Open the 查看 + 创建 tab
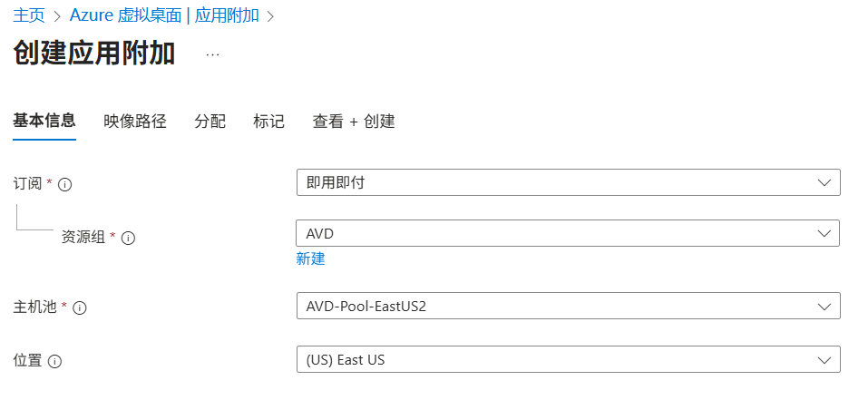868x400 pixels. [x=354, y=122]
